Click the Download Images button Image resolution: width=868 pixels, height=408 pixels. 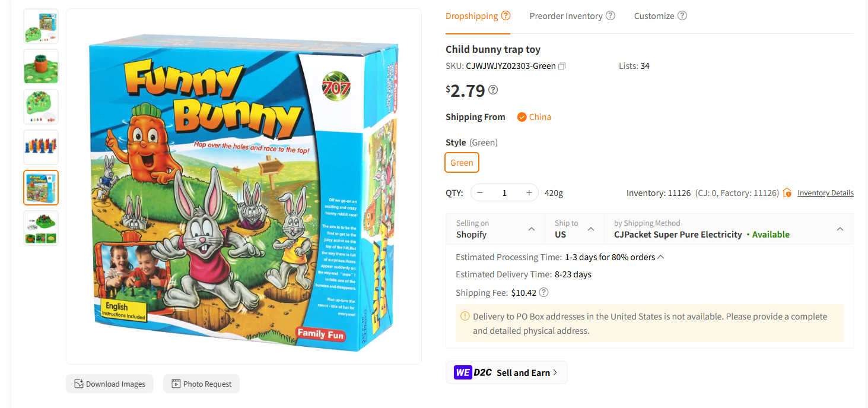(x=110, y=384)
